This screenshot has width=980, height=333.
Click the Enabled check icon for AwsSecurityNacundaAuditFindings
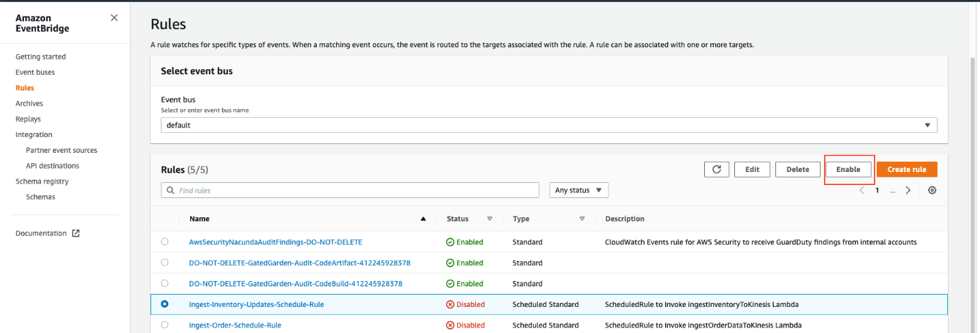tap(450, 242)
